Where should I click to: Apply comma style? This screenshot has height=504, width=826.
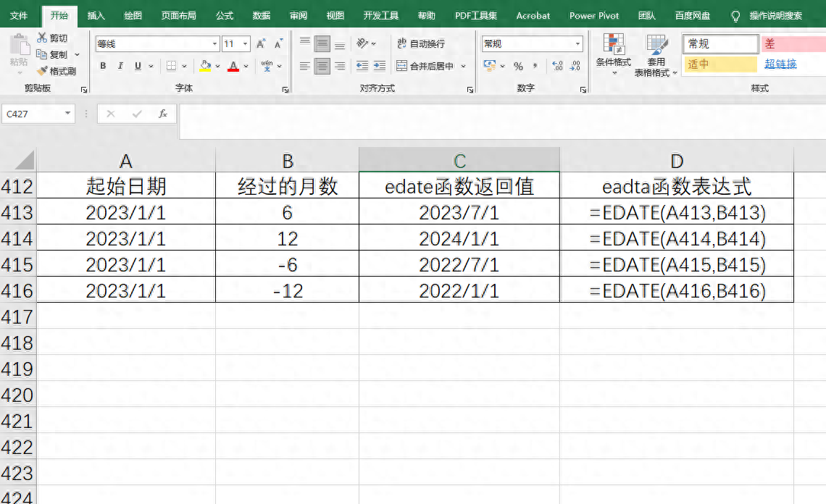tap(535, 67)
